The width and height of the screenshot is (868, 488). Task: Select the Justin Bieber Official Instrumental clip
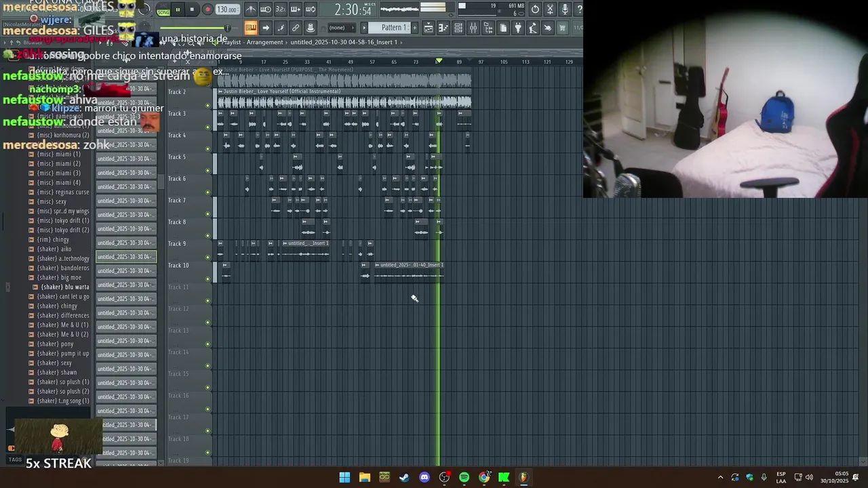(344, 99)
